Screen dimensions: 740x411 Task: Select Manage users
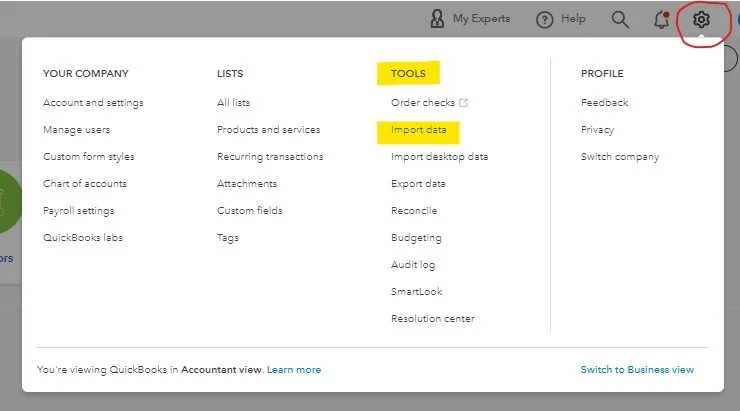click(x=76, y=130)
